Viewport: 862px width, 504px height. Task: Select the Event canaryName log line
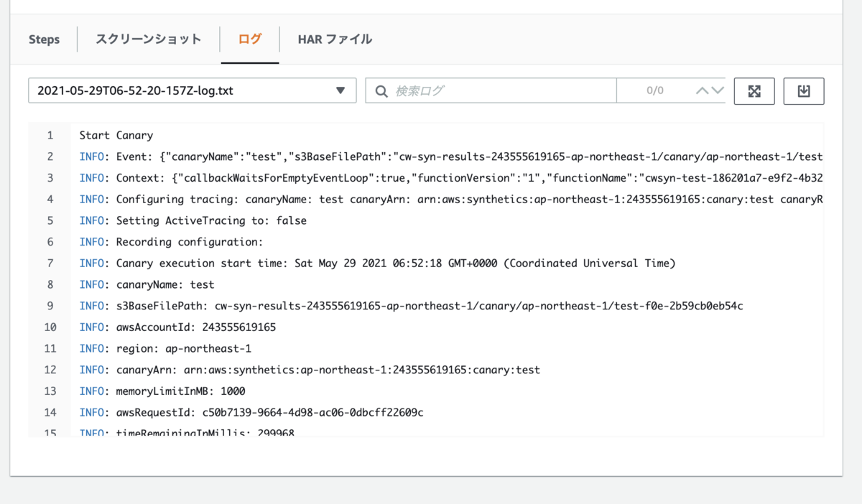(x=451, y=157)
